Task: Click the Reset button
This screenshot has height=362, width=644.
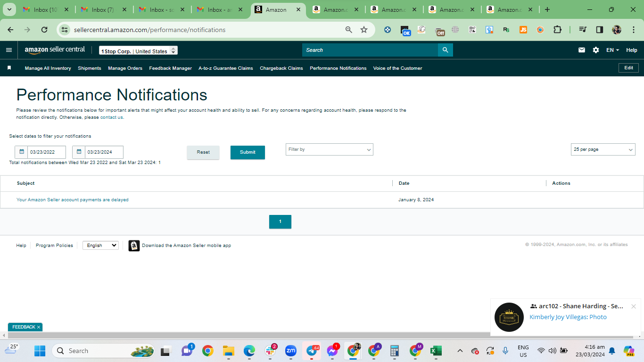Action: pos(203,152)
